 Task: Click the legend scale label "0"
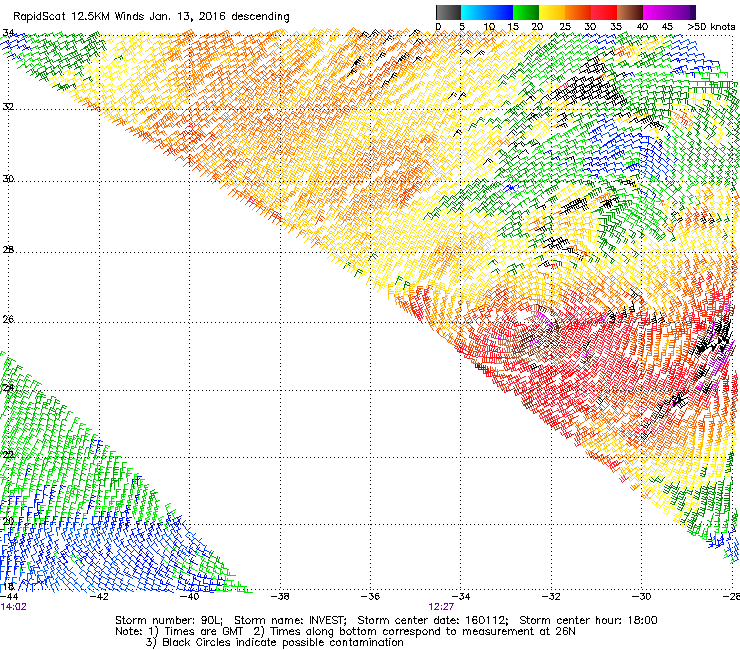tap(438, 27)
